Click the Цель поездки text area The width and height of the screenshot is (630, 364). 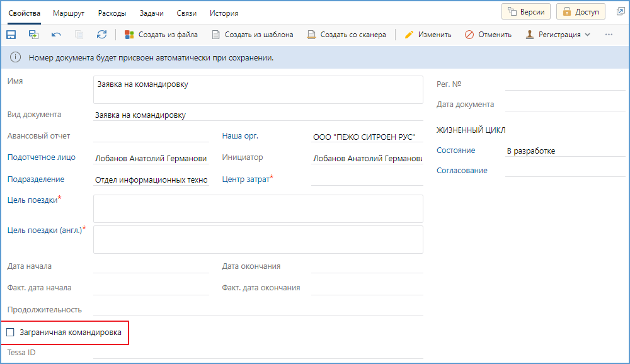(x=258, y=208)
